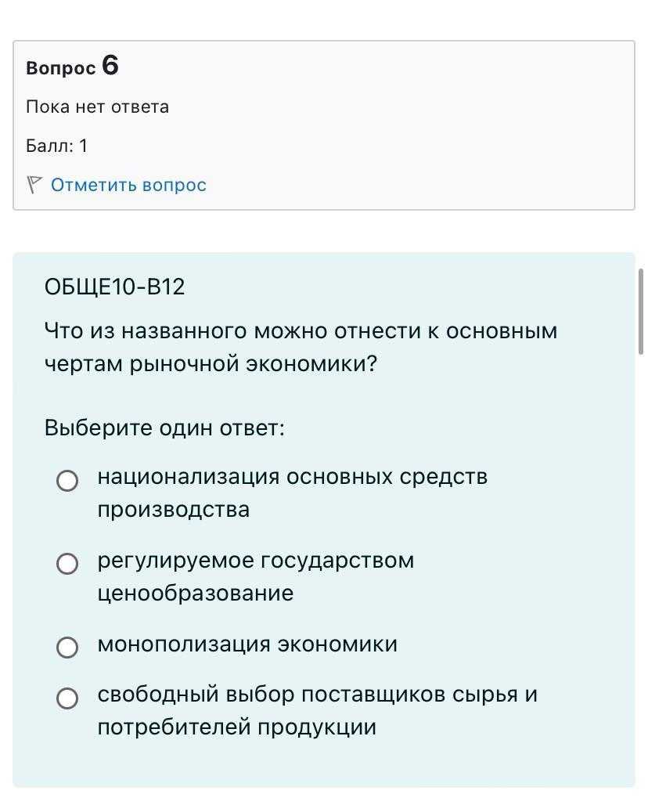Select the национализация основных средств radio button
Viewport: 648px width, 812px height.
[67, 481]
